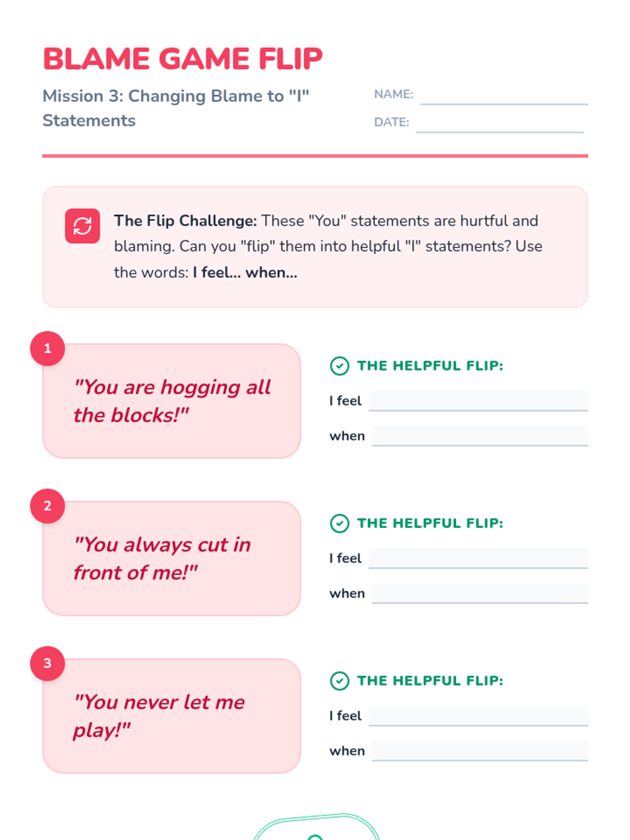Viewport: 630px width, 840px height.
Task: Click the "You never let me play!" card
Action: pos(172,717)
